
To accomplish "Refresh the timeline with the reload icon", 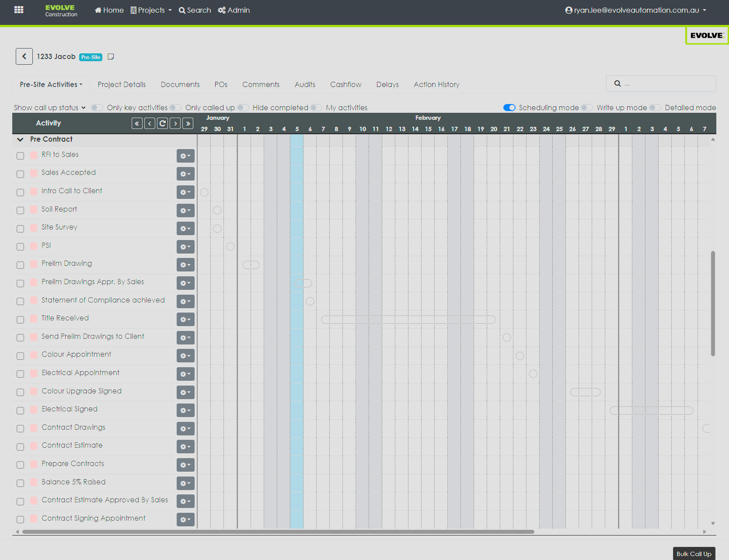I will pyautogui.click(x=162, y=123).
